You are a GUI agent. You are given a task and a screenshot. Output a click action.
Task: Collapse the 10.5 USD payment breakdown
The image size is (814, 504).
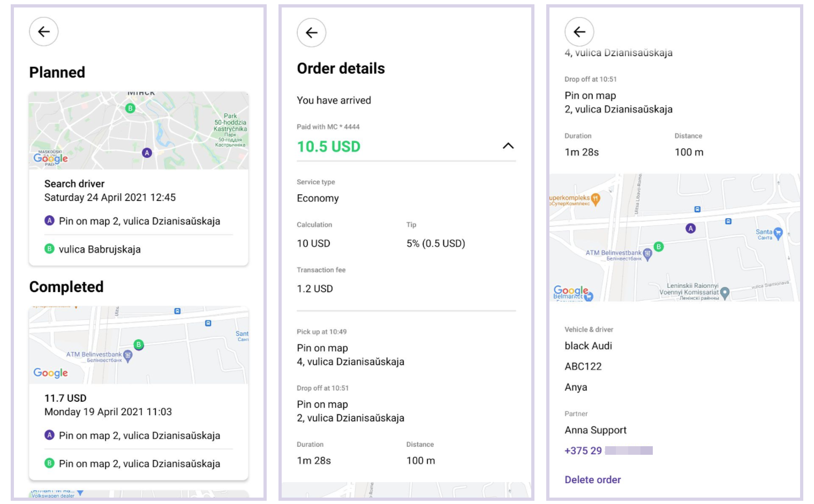pos(508,146)
